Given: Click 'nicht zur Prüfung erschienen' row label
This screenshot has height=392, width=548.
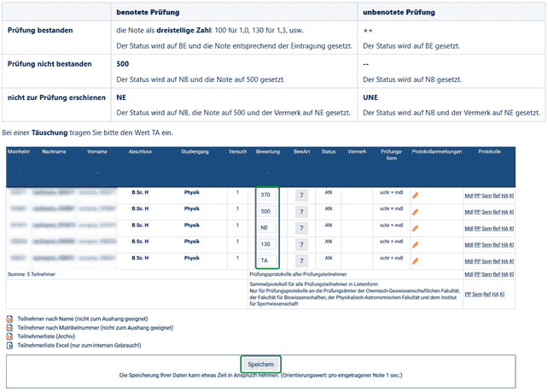Looking at the screenshot, I should pyautogui.click(x=56, y=97).
